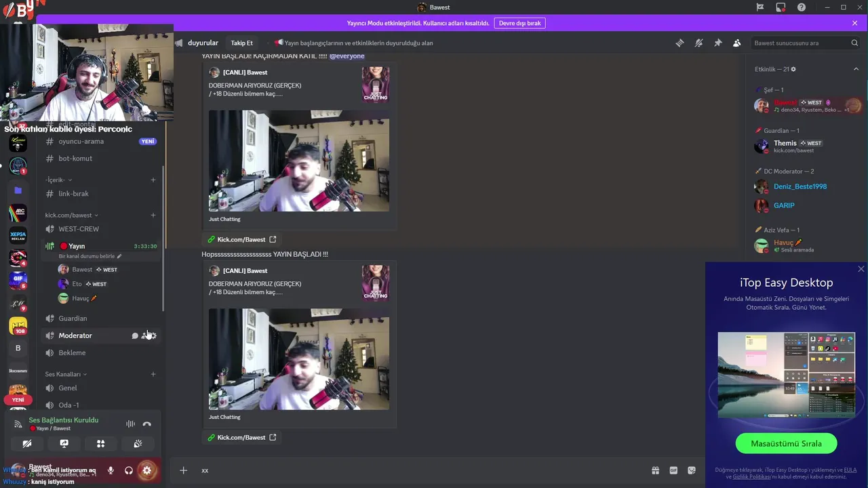
Task: Collapse the Ses Kanalları category
Action: click(66, 374)
